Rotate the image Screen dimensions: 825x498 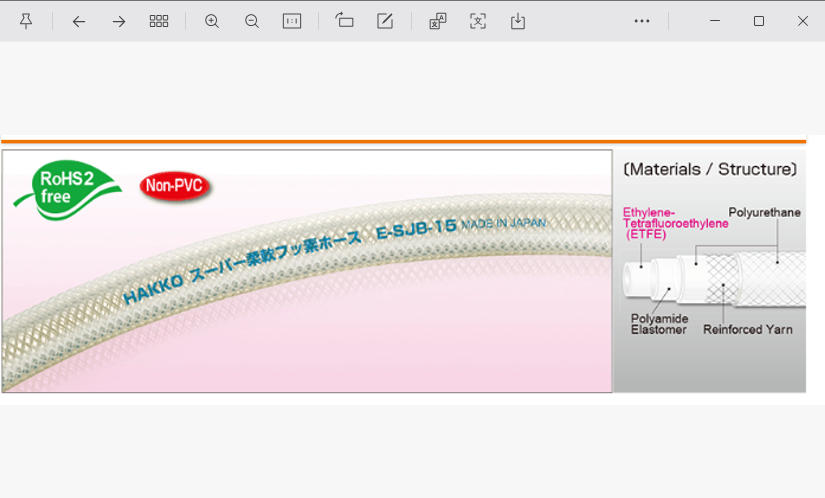[x=345, y=21]
